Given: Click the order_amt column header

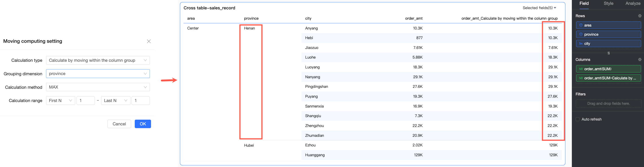Looking at the screenshot, I should (414, 19).
